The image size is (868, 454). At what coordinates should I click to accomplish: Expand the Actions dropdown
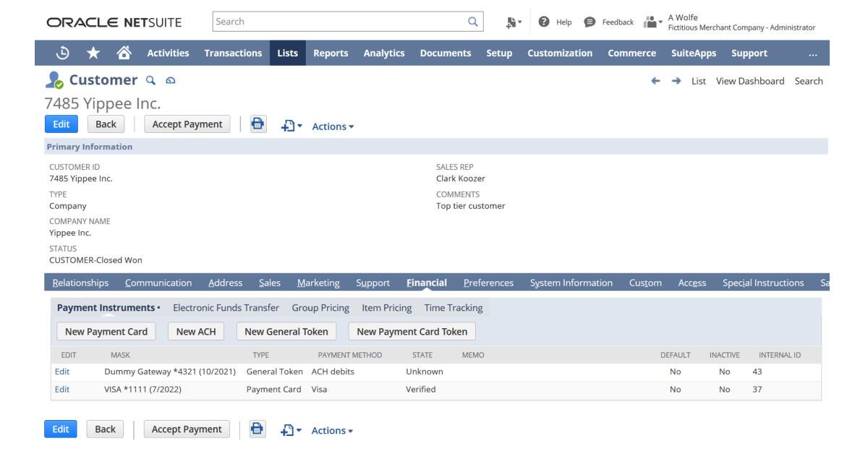pos(331,126)
